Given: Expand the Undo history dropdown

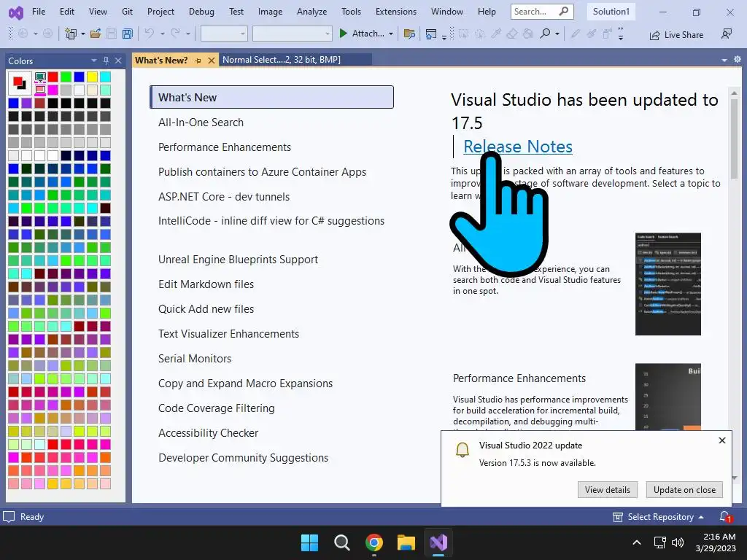Looking at the screenshot, I should [x=163, y=34].
